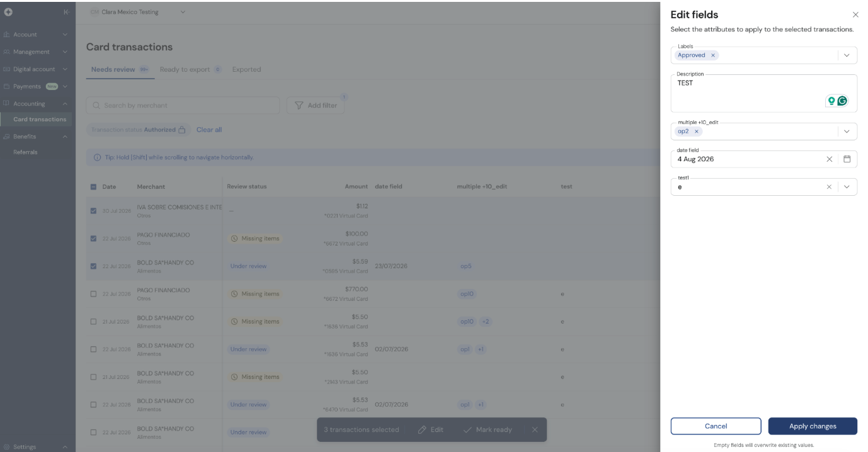Click Apply changes

pos(813,426)
